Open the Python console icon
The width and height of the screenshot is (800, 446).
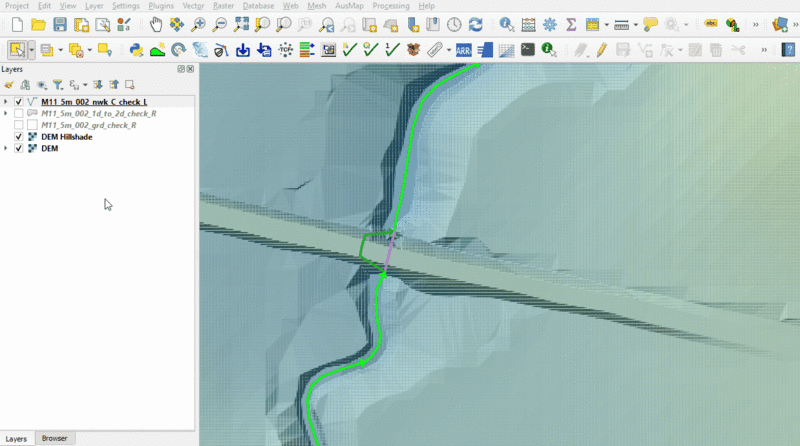click(136, 49)
